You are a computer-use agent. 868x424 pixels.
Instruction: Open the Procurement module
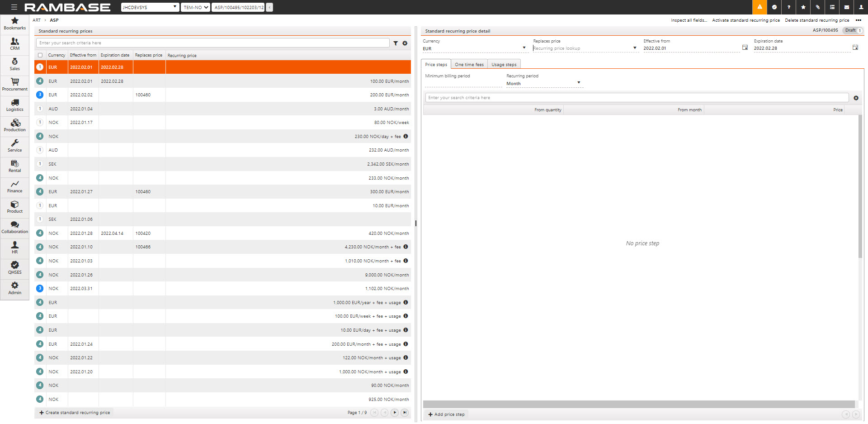click(x=14, y=85)
